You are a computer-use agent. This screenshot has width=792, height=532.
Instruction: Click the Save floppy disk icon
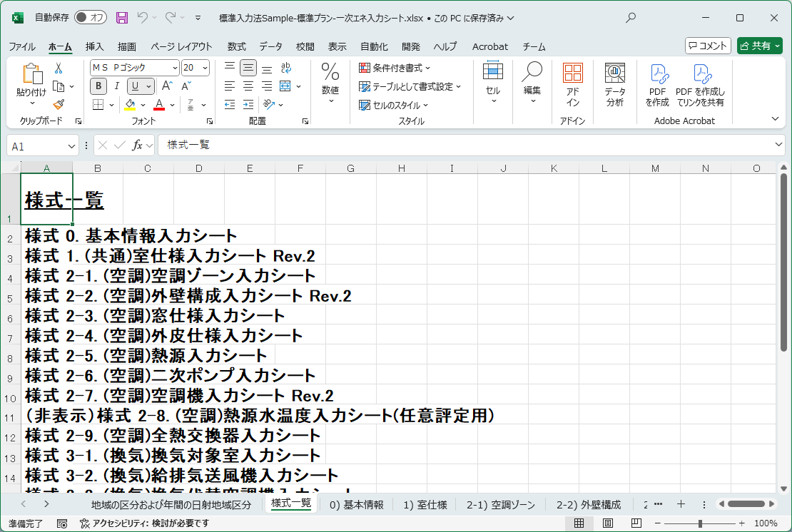122,18
